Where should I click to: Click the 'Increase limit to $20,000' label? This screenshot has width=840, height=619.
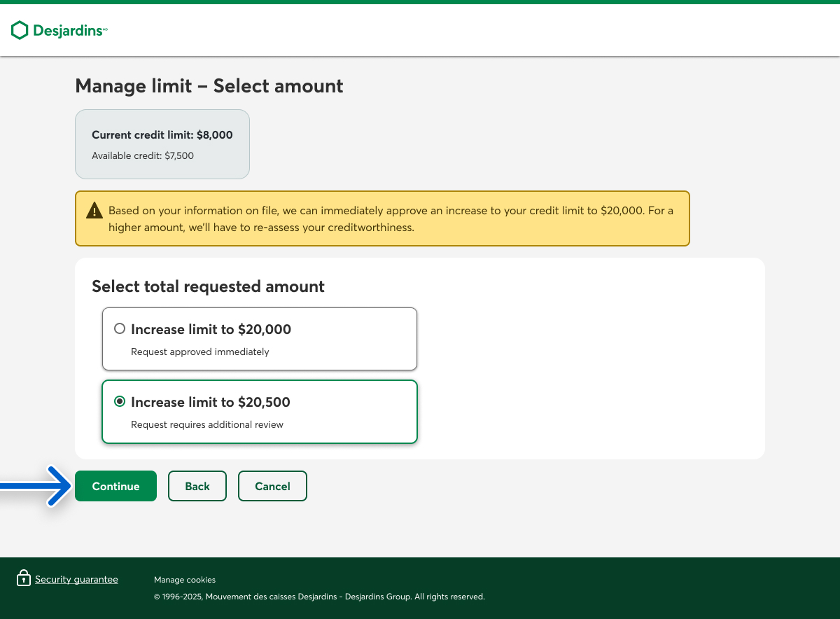[211, 329]
